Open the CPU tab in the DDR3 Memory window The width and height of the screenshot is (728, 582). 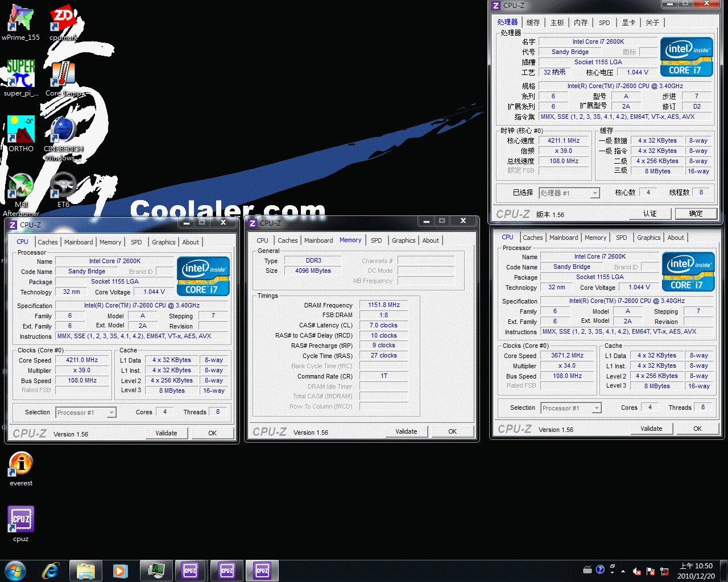[x=262, y=240]
